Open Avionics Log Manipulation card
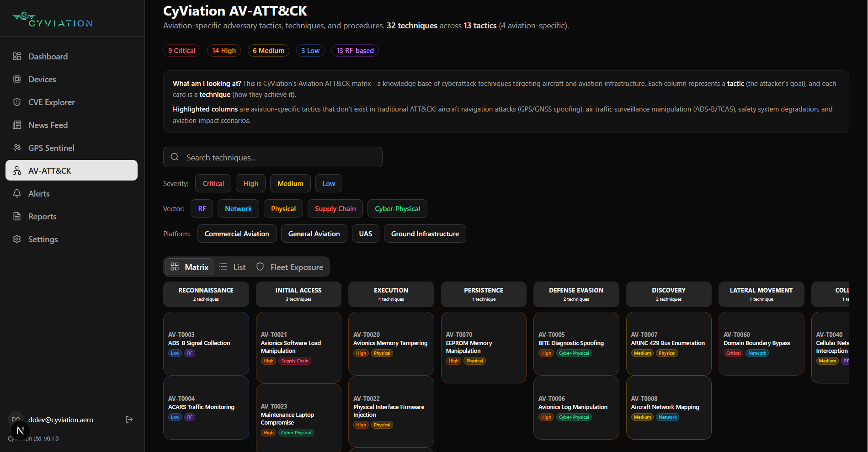This screenshot has width=868, height=452. tap(576, 407)
